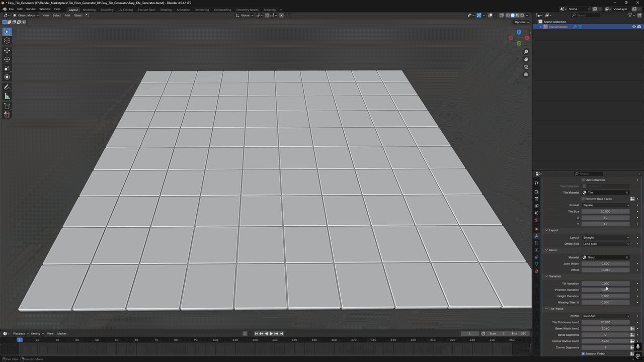
Task: Open the Profile dropdown set to Rounded
Action: (x=606, y=316)
